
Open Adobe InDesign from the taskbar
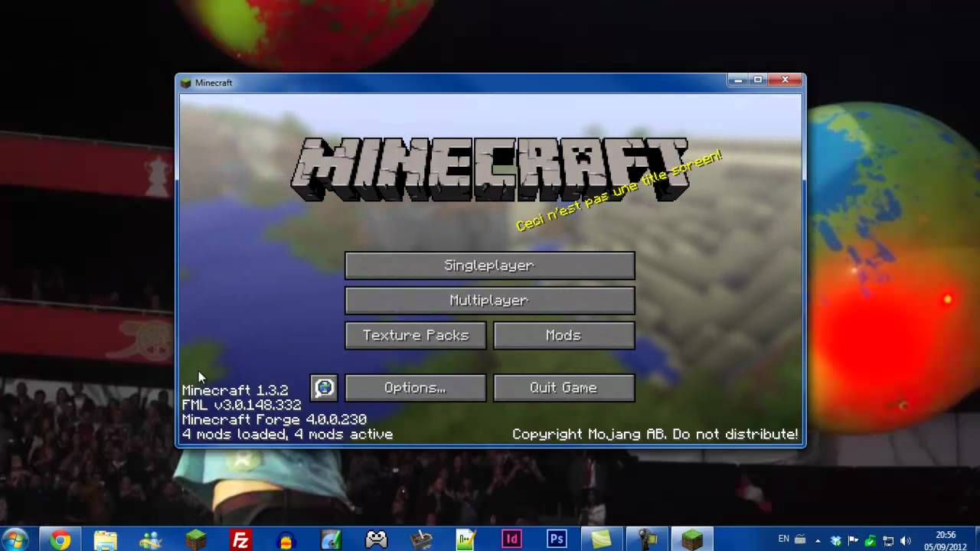tap(511, 540)
